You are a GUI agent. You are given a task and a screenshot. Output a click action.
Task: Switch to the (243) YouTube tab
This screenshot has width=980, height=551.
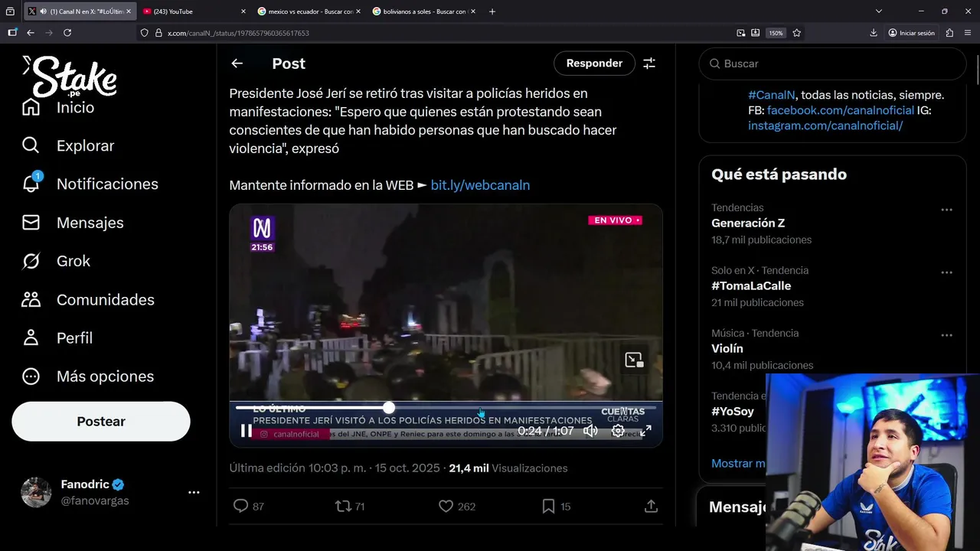(194, 11)
